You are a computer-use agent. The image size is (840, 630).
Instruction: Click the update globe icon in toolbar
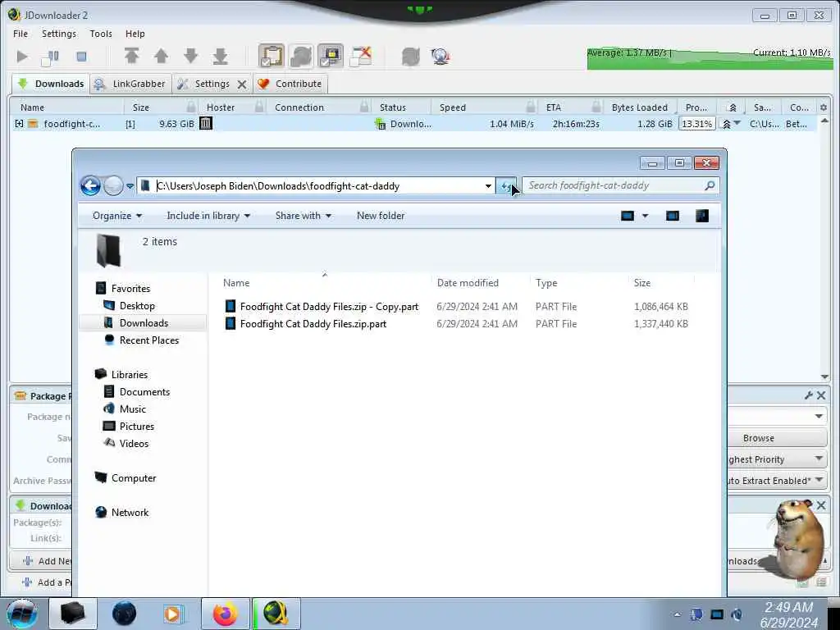tap(440, 57)
